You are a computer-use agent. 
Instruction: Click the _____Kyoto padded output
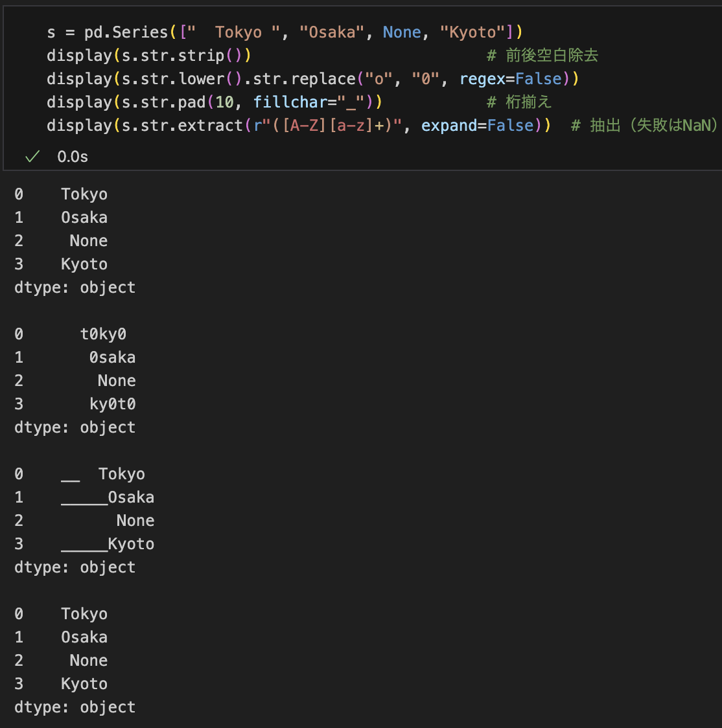click(x=108, y=544)
